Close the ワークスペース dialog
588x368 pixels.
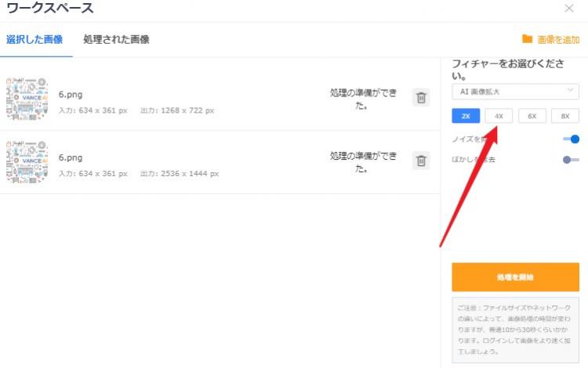tap(569, 9)
